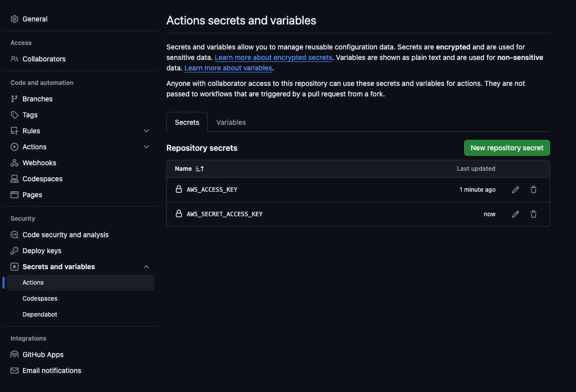Open Learn more about variables link
This screenshot has height=392, width=576.
(228, 68)
